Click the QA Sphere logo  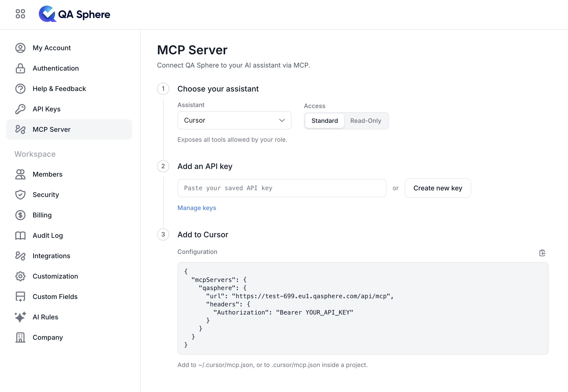click(74, 14)
